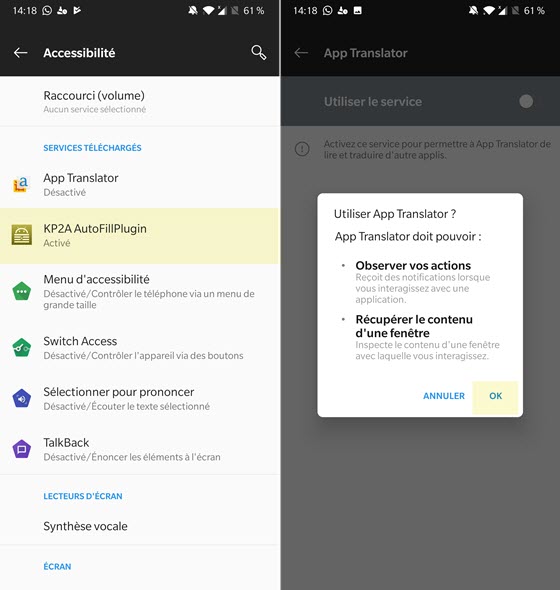Image resolution: width=560 pixels, height=590 pixels.
Task: Tap the Sélectionner pour prononcer speaker icon
Action: tap(21, 398)
